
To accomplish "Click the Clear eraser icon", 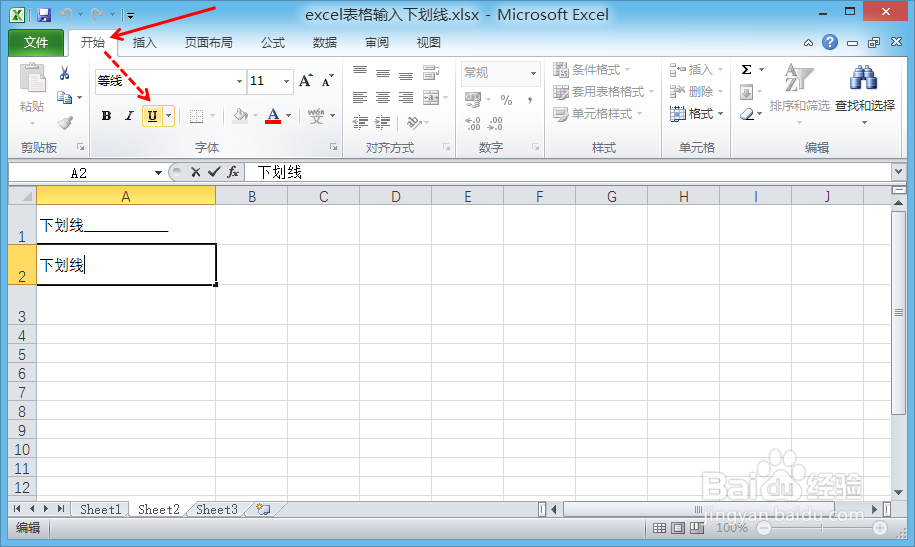I will 747,114.
